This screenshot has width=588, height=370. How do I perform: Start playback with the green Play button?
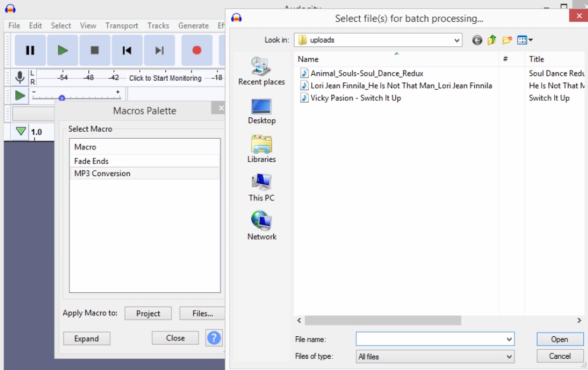click(63, 50)
